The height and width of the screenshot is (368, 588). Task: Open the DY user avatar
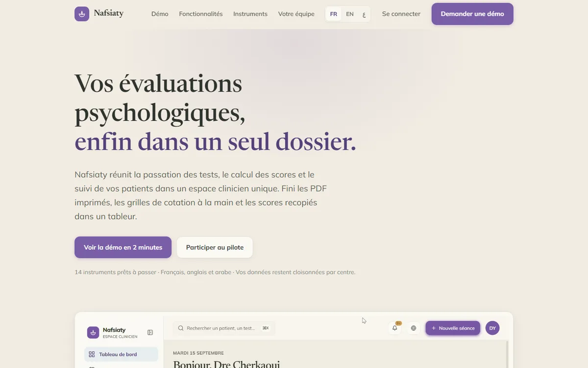[x=492, y=328]
